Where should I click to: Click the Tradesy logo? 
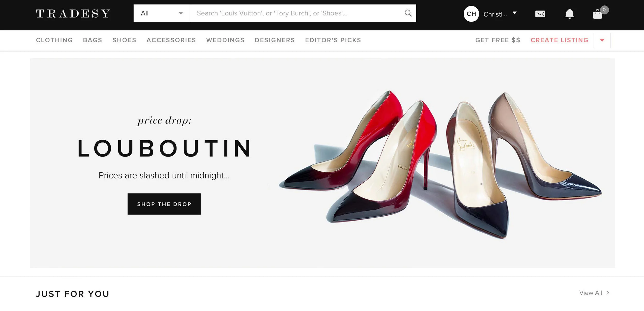tap(73, 13)
